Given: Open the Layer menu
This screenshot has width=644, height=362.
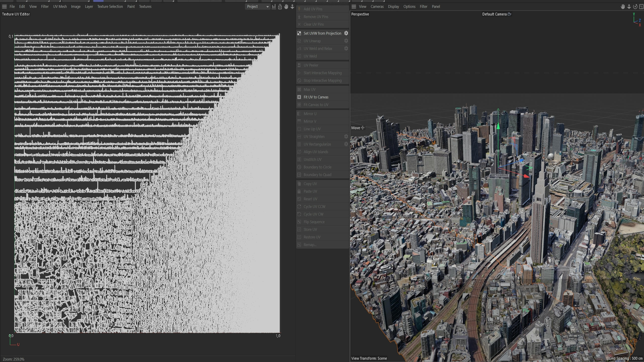Looking at the screenshot, I should click(89, 7).
